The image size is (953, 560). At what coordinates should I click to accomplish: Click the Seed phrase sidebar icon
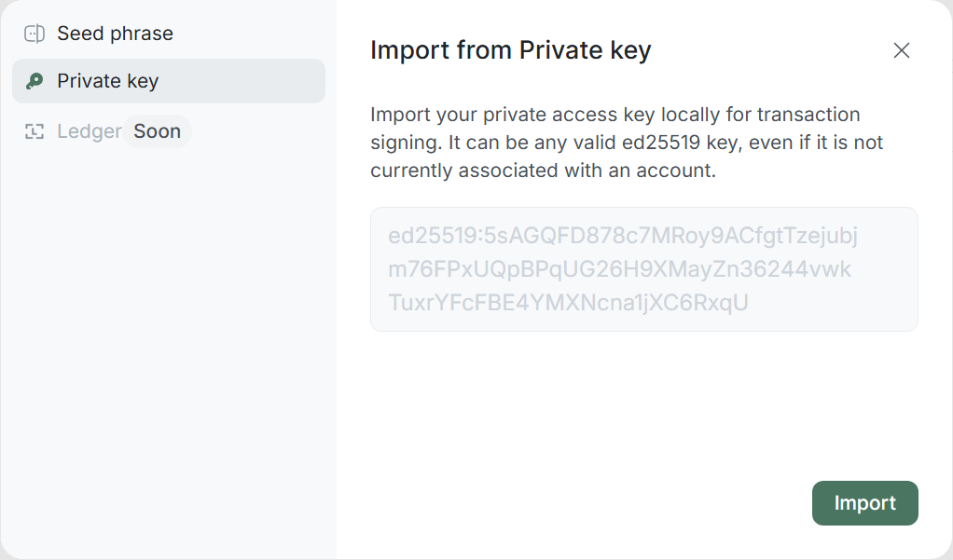(35, 34)
